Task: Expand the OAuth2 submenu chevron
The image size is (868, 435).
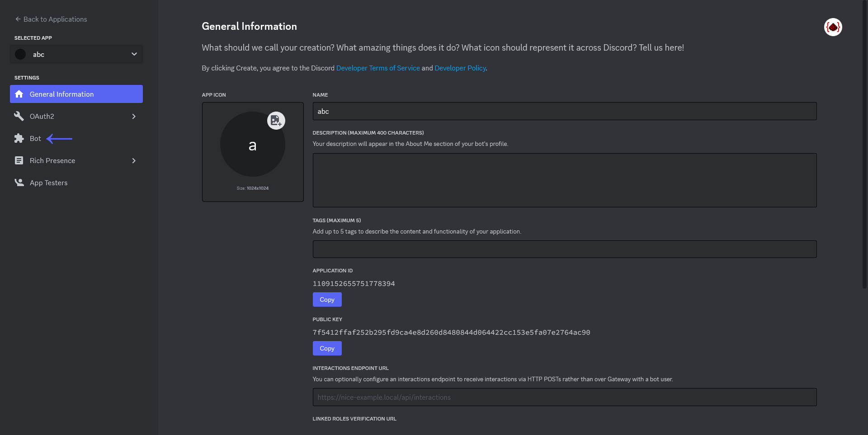Action: pyautogui.click(x=134, y=116)
